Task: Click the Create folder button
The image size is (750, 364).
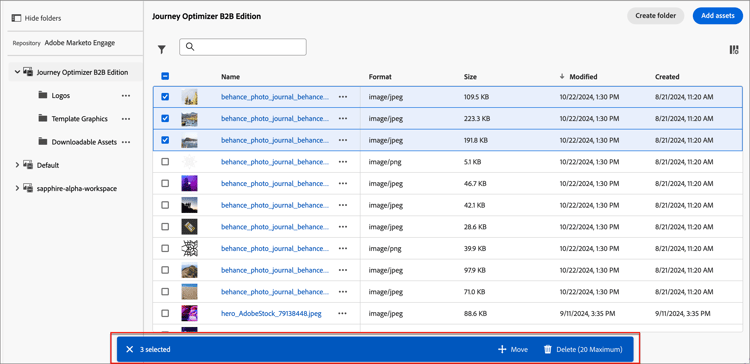Action: [x=655, y=16]
